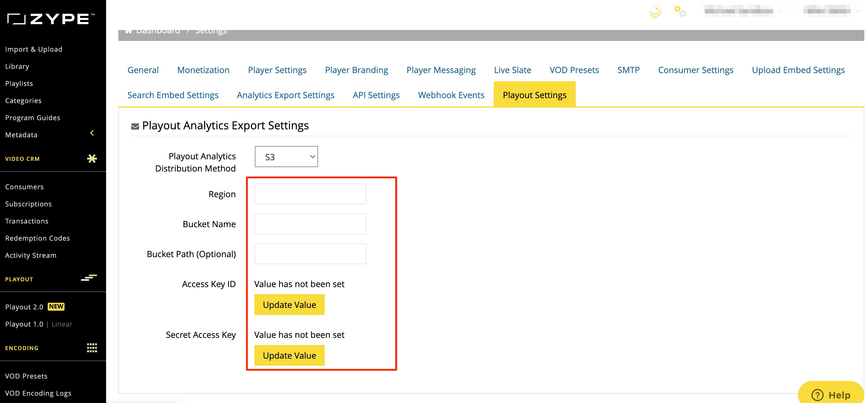Open Categories in sidebar

pos(23,100)
